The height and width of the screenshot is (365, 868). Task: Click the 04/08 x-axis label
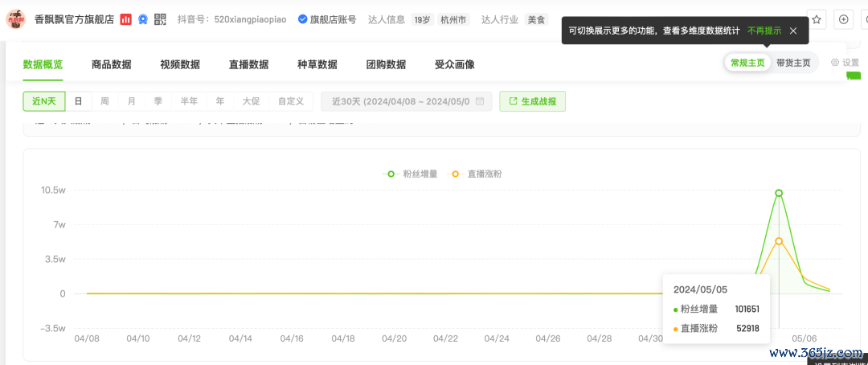pyautogui.click(x=86, y=338)
